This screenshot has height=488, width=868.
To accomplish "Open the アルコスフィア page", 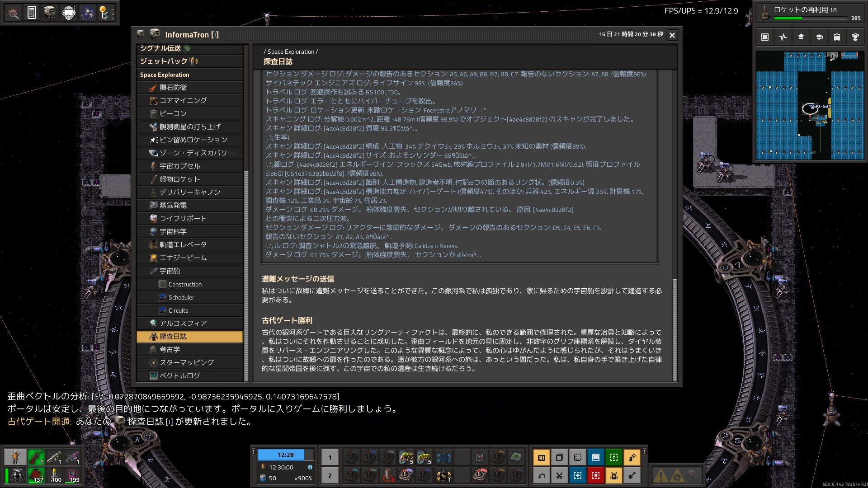I will [190, 324].
